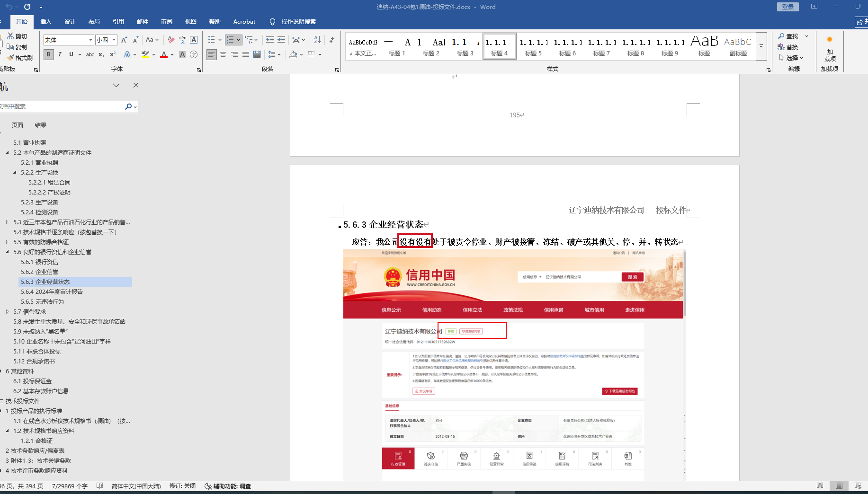Click the 登录 (Sign in) button

pyautogui.click(x=788, y=7)
